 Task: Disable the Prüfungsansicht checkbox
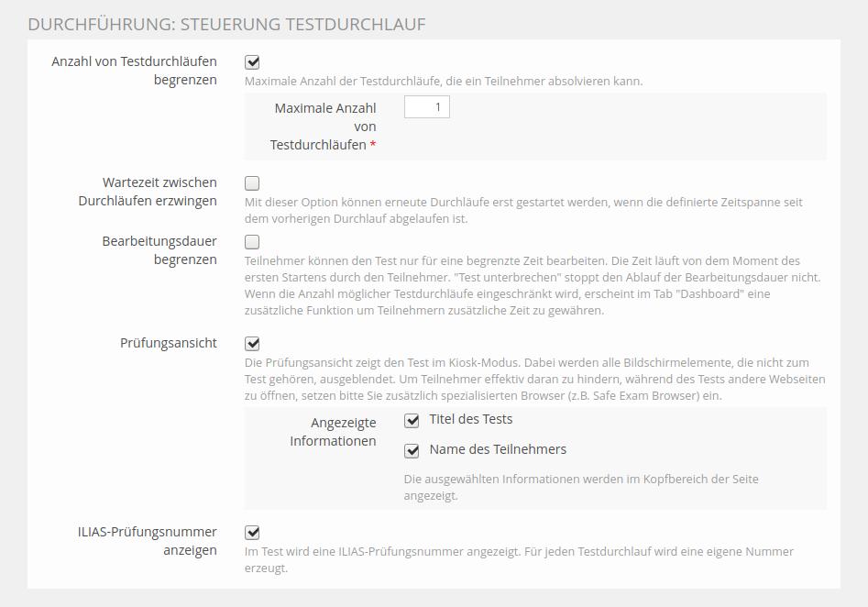252,344
